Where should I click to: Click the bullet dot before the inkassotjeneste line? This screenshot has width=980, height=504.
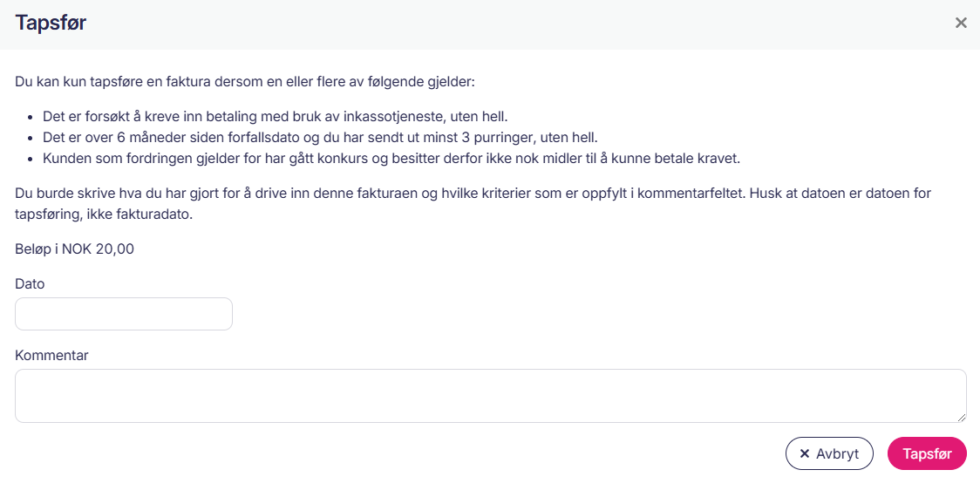(x=31, y=117)
